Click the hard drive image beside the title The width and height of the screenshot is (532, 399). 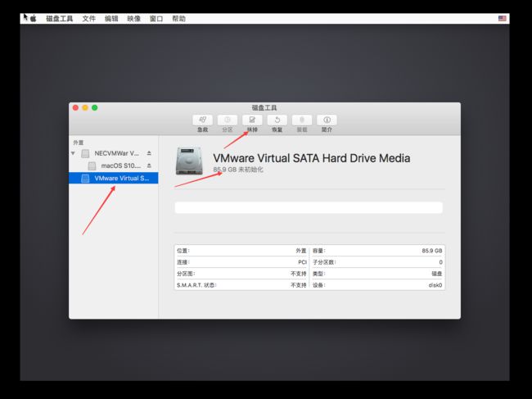tap(189, 161)
